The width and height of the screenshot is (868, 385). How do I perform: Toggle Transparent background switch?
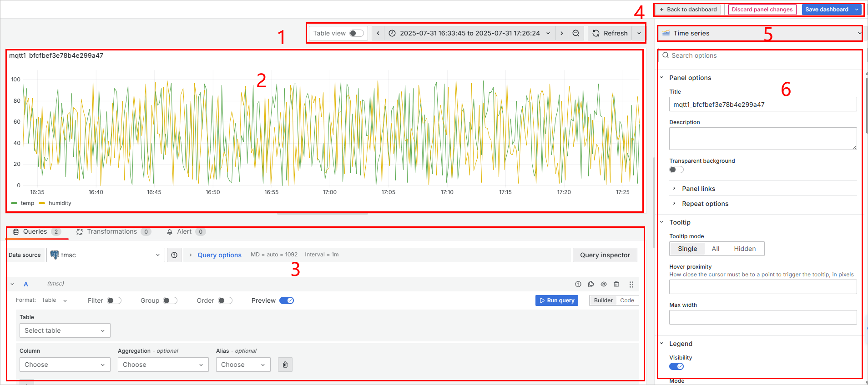point(676,170)
